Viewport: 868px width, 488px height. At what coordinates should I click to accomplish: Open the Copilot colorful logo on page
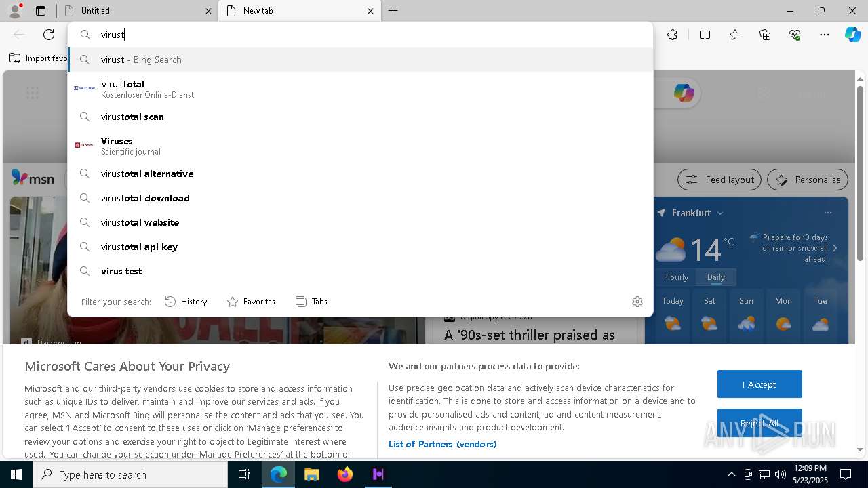pos(684,93)
